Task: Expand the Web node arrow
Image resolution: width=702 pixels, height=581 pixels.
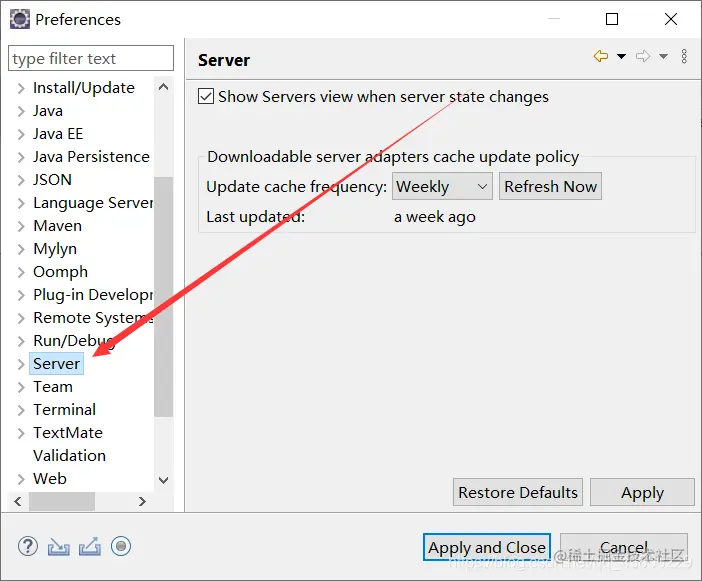Action: click(21, 479)
